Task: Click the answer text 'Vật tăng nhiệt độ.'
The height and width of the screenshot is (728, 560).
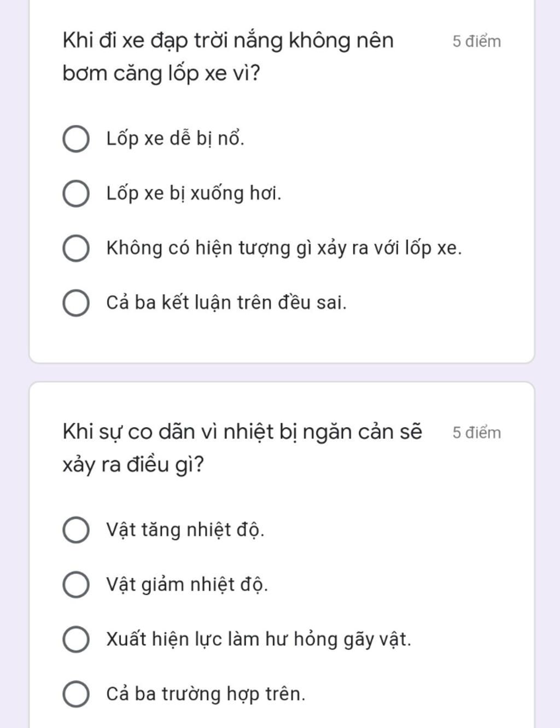Action: pos(185,530)
